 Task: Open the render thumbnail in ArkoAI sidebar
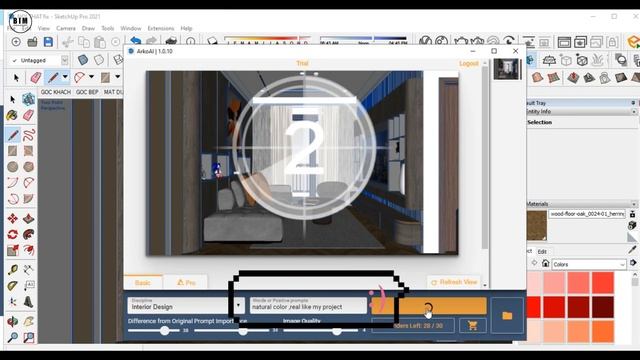[507, 69]
